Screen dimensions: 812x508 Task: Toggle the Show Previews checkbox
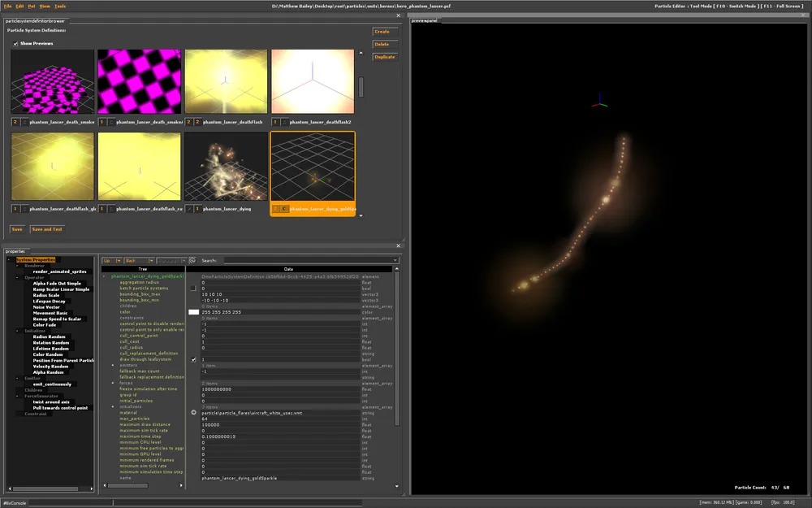15,43
